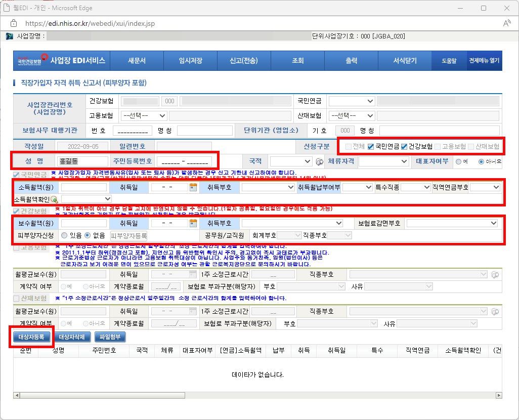
Task: Uncheck the 건강보험 신청구분 checkbox
Action: pyautogui.click(x=404, y=146)
